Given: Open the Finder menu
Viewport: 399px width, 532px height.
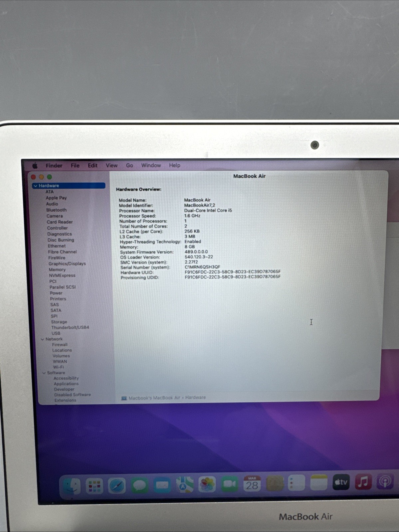Looking at the screenshot, I should click(54, 166).
